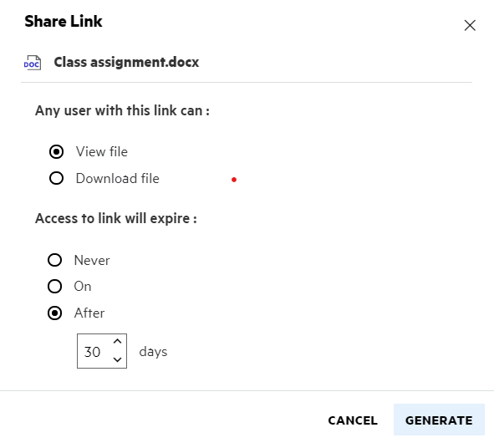The height and width of the screenshot is (448, 494).
Task: Choose the Never expiration radio button
Action: (x=55, y=260)
